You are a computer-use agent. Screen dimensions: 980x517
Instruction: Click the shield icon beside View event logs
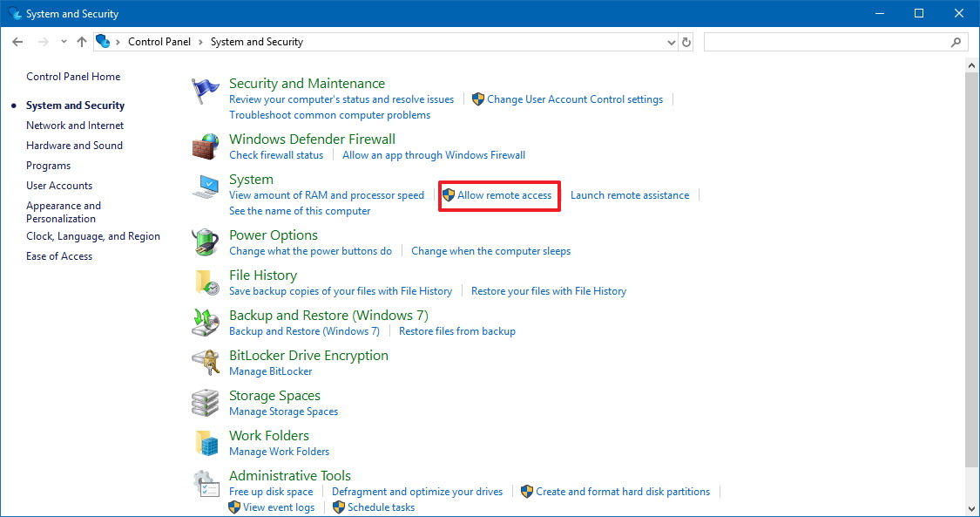pos(234,507)
